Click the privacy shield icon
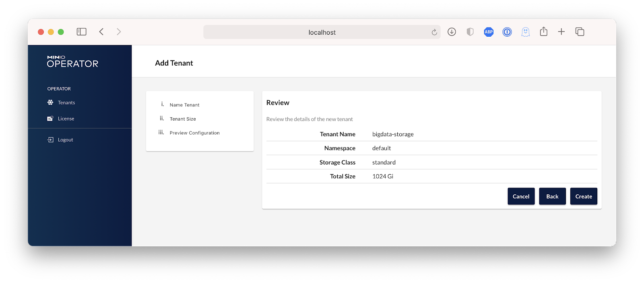 470,32
